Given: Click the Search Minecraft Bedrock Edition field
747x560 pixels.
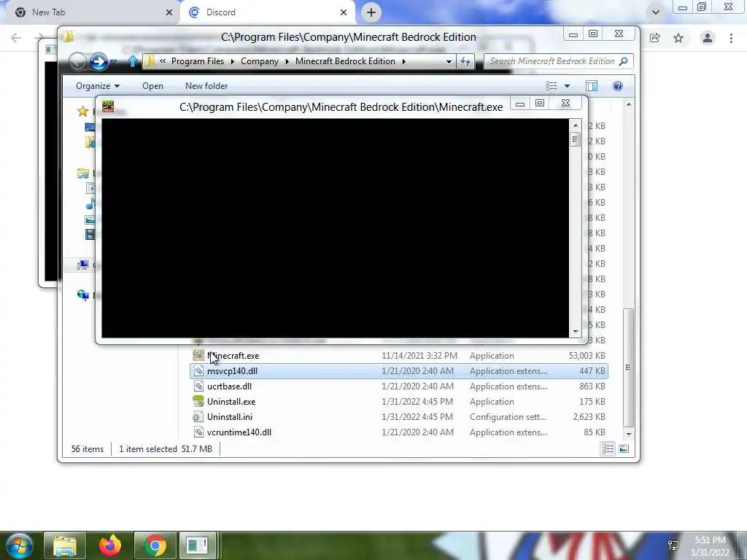Looking at the screenshot, I should click(558, 61).
